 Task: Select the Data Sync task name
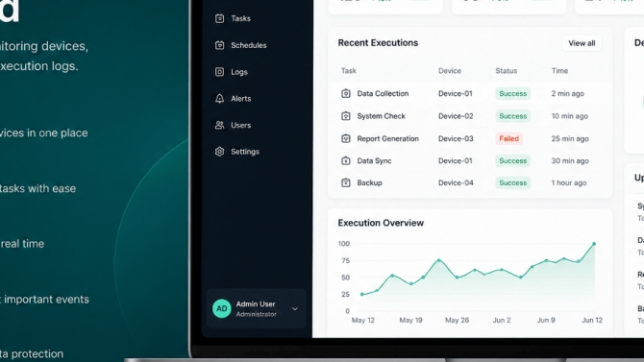pyautogui.click(x=374, y=161)
